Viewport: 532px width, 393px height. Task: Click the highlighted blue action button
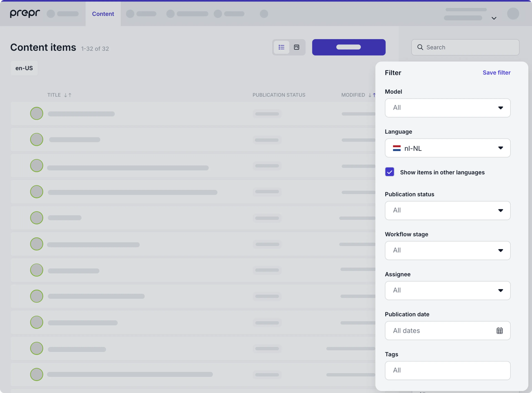349,47
